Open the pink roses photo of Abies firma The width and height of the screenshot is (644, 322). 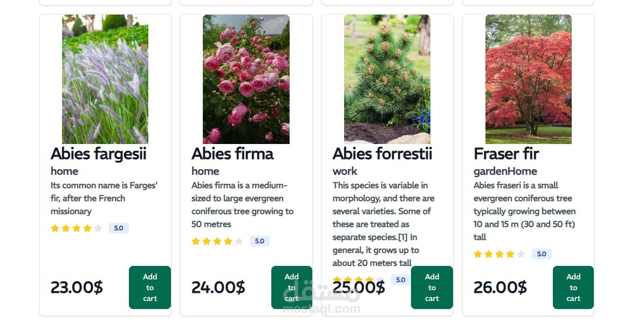pos(246,79)
